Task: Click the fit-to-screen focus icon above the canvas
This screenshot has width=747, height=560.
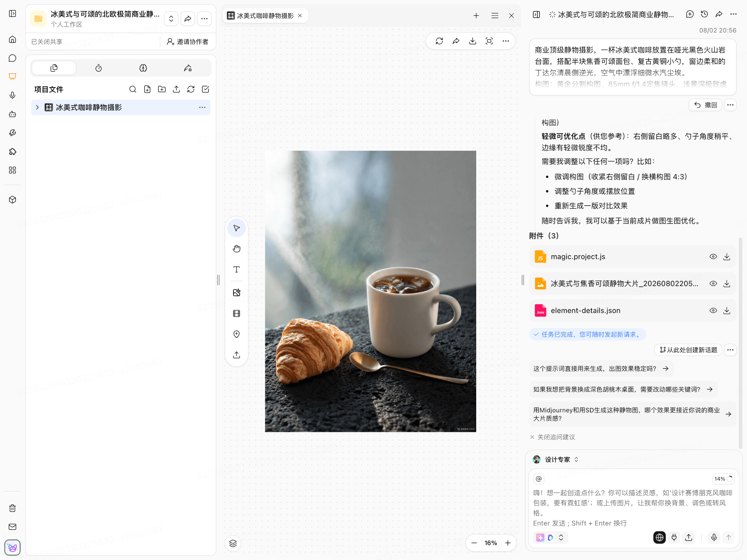Action: [x=489, y=41]
